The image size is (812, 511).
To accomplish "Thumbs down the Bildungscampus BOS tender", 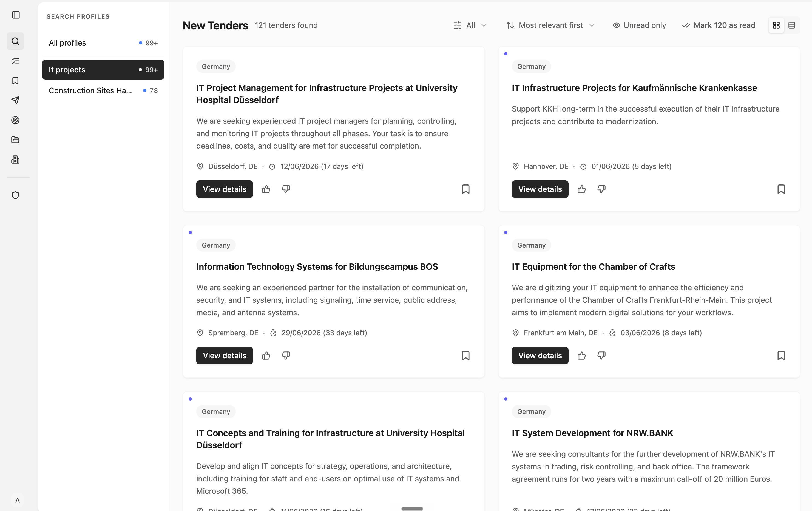I will (x=286, y=356).
